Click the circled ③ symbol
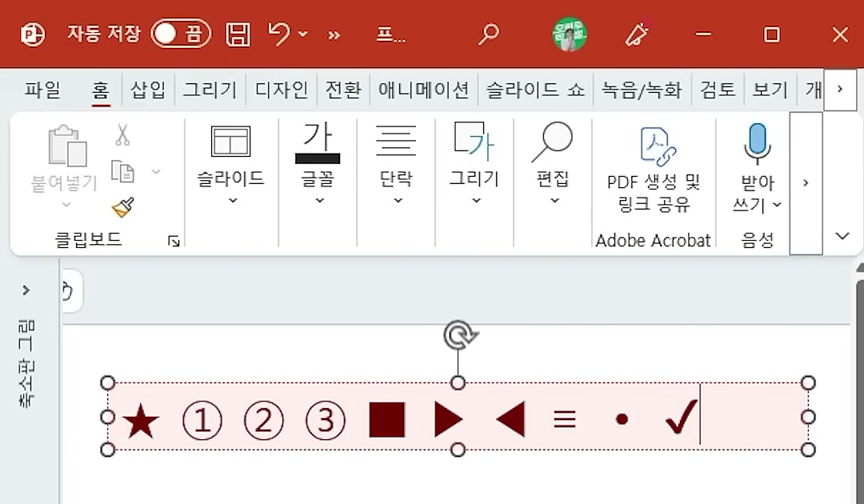The width and height of the screenshot is (864, 504). (326, 420)
